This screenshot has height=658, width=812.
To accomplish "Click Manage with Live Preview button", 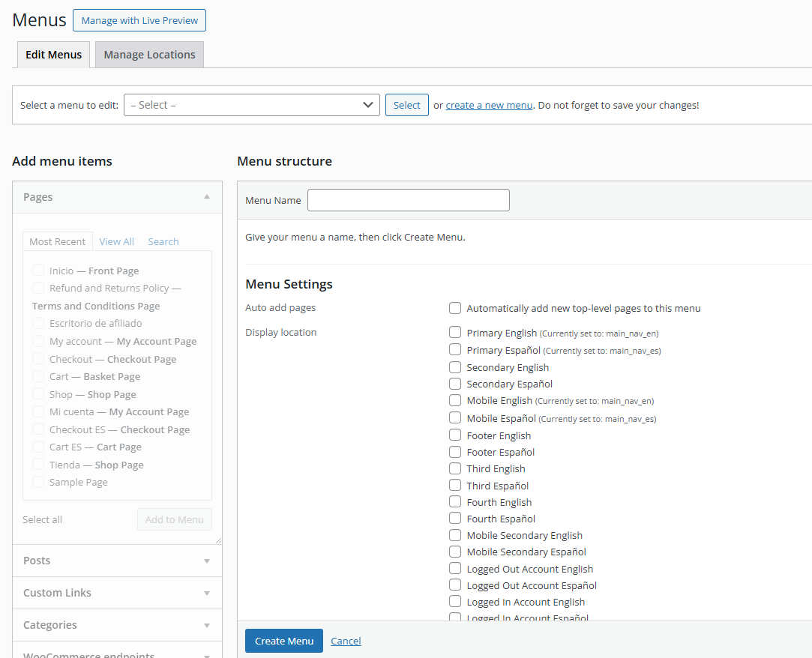I will [x=139, y=20].
